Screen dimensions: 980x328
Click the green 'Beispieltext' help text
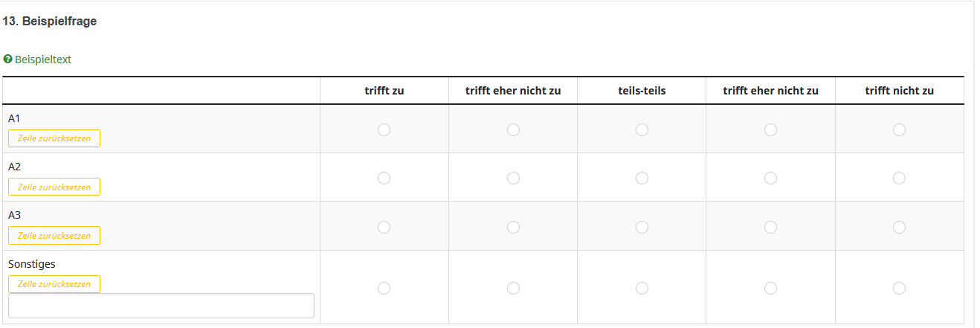pos(43,60)
